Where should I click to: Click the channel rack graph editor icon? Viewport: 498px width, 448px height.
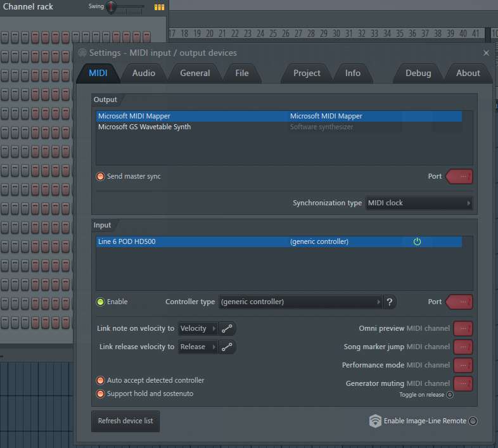pos(159,7)
